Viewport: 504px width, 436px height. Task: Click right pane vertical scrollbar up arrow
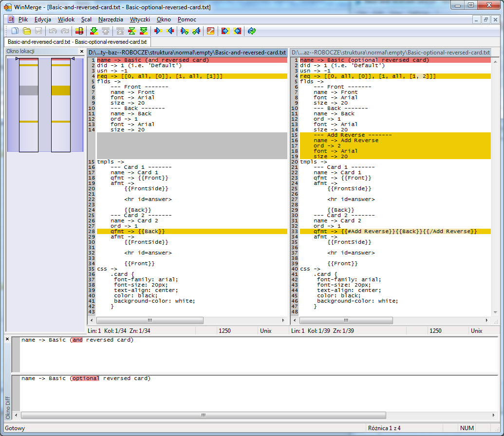(x=495, y=61)
